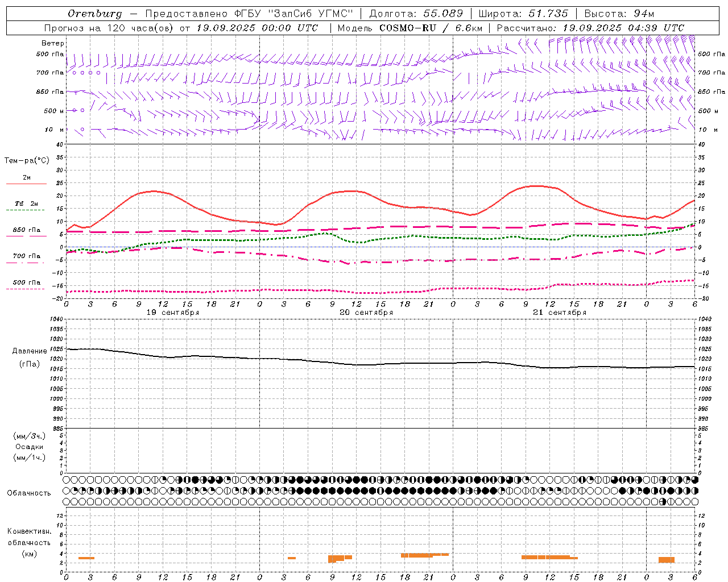This screenshot has height=582, width=728.
Task: Click the Orenburg station title
Action: point(95,14)
